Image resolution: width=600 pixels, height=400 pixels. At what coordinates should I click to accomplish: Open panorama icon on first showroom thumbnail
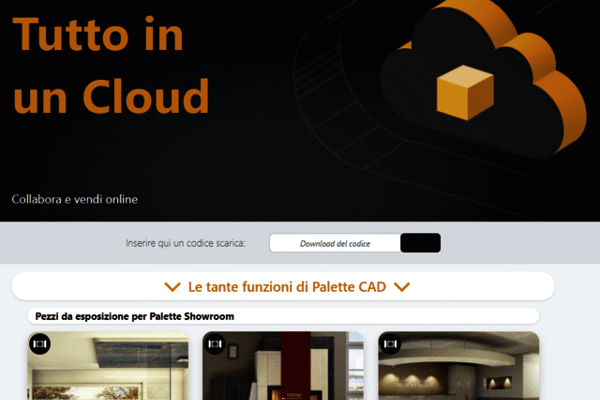point(40,344)
